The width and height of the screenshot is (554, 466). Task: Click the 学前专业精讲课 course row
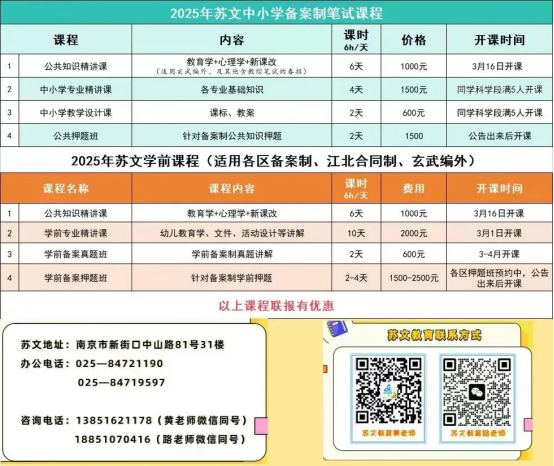[x=277, y=233]
